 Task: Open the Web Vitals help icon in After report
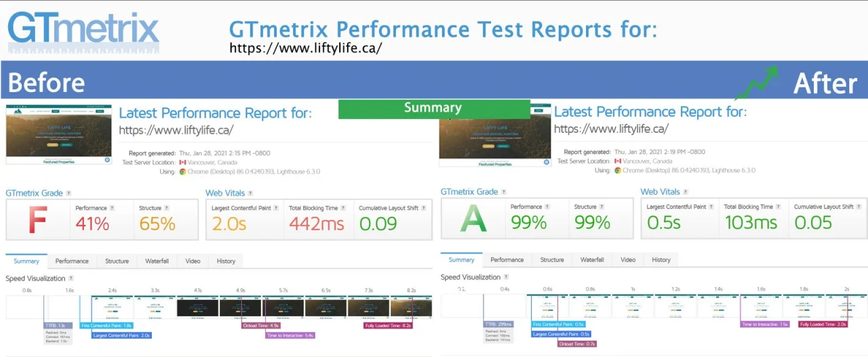pyautogui.click(x=687, y=192)
